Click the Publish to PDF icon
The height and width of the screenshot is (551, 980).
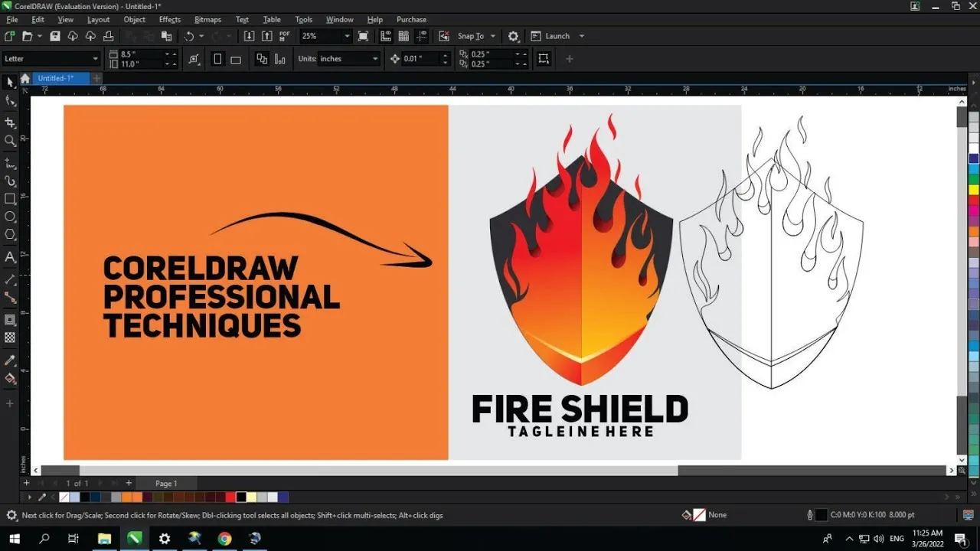tap(285, 36)
